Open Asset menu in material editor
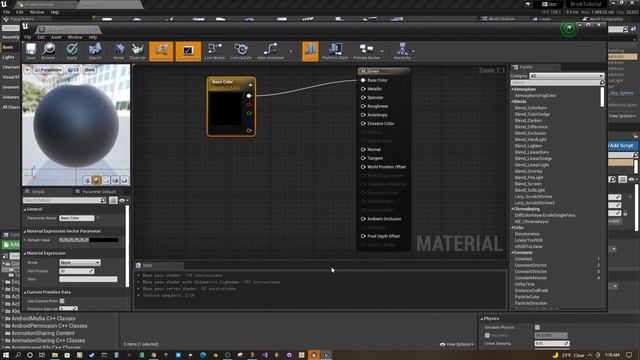The width and height of the screenshot is (640, 360). (56, 37)
